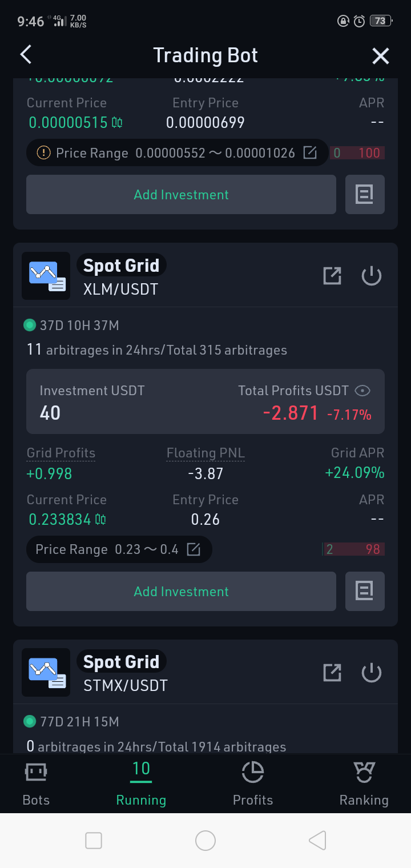This screenshot has height=868, width=411.
Task: Shut down the STMX/USDT bot power icon
Action: 372,672
